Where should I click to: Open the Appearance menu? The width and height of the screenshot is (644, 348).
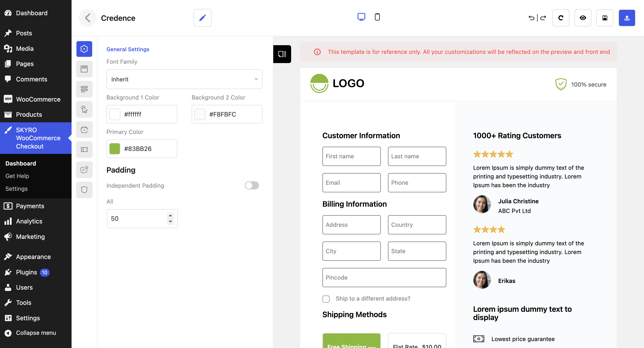[x=36, y=257]
